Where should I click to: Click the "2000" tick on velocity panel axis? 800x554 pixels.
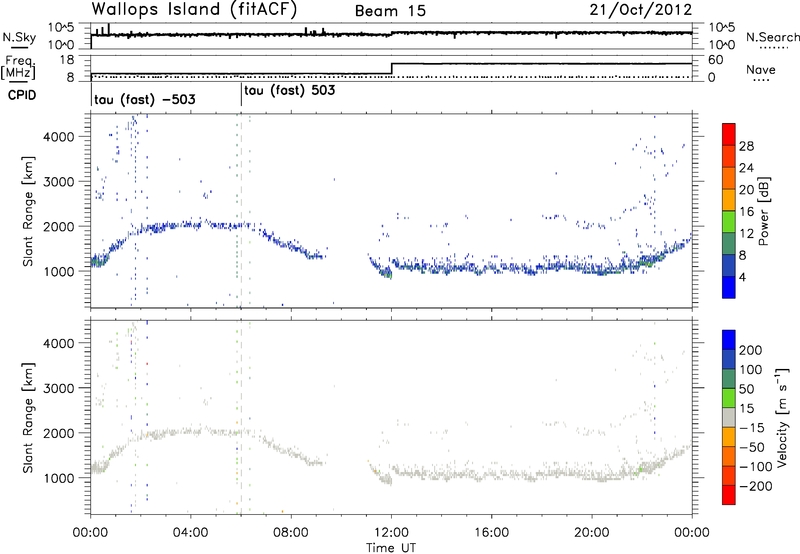point(59,433)
